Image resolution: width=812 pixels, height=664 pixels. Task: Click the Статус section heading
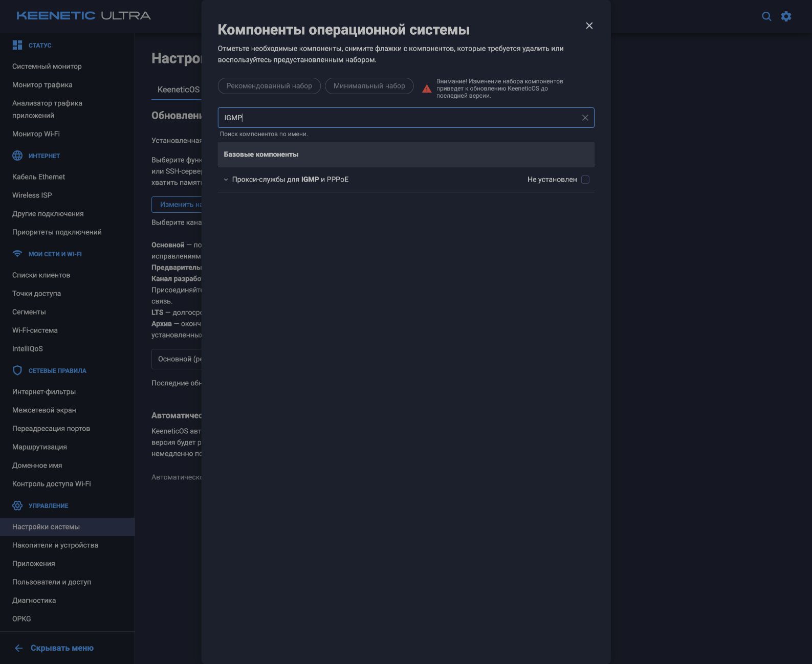tap(40, 46)
